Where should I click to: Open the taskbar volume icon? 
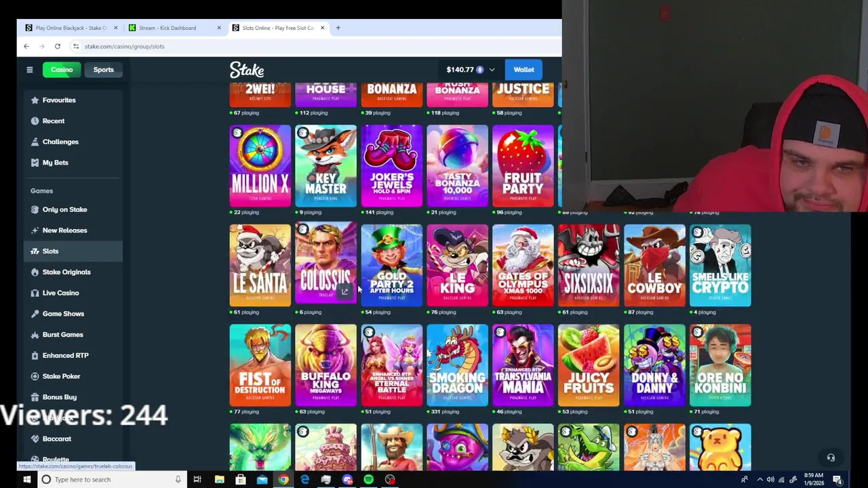pyautogui.click(x=770, y=480)
